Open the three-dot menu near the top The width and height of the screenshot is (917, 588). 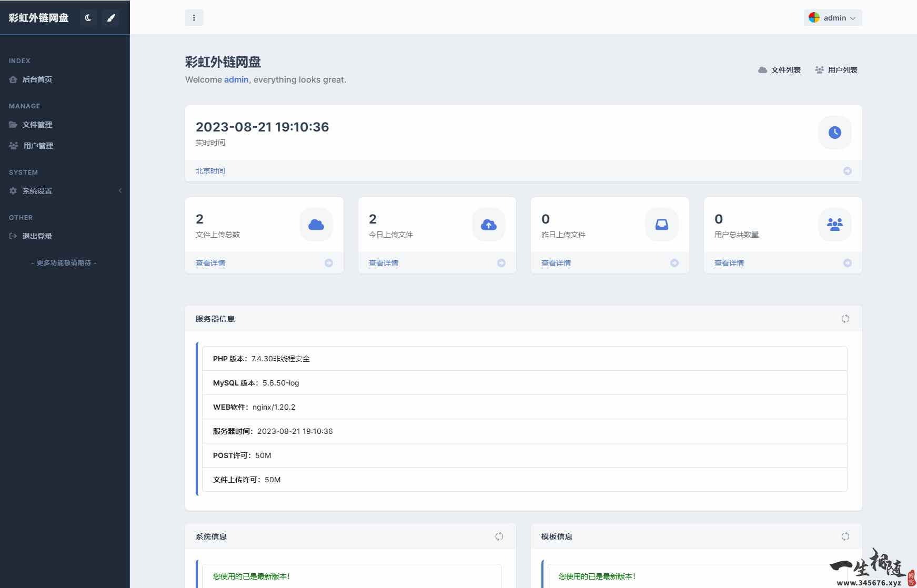195,17
